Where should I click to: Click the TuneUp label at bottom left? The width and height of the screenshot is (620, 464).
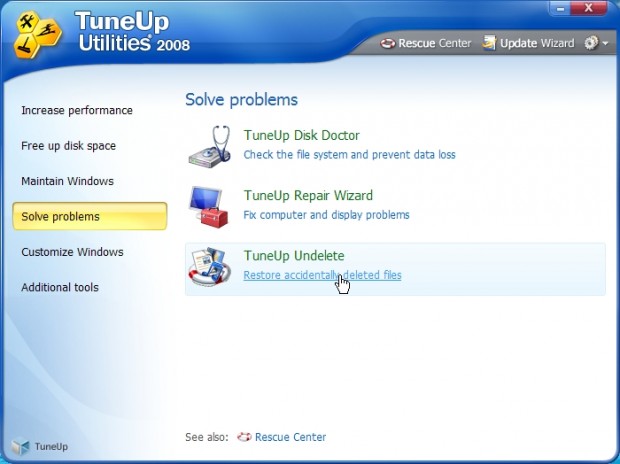click(51, 447)
